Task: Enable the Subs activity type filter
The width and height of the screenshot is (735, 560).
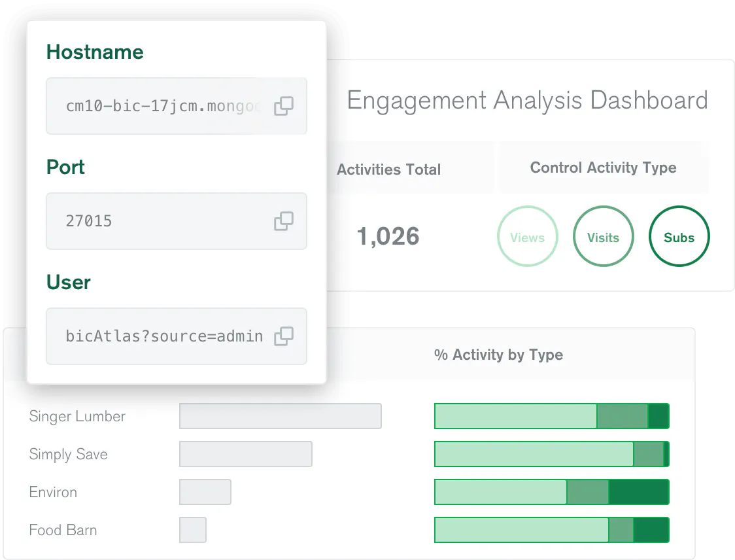Action: pyautogui.click(x=679, y=237)
